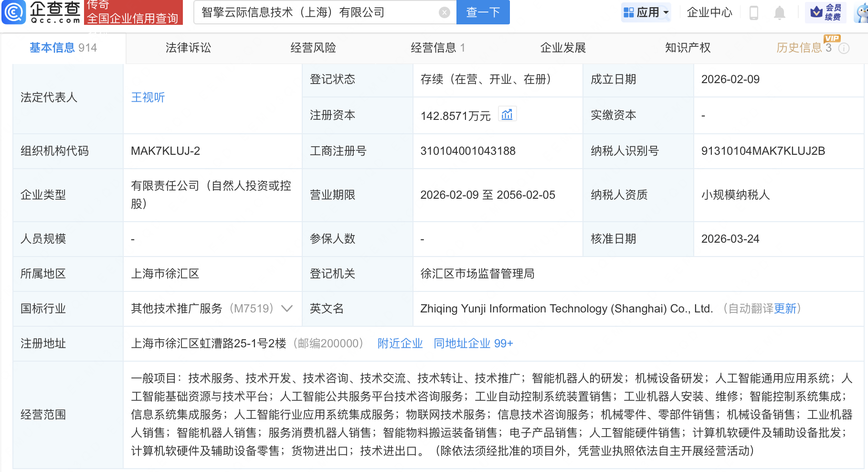Screen dimensions: 868x472
Task: Expand the 国标行业 M7519 chevron
Action: 286,309
